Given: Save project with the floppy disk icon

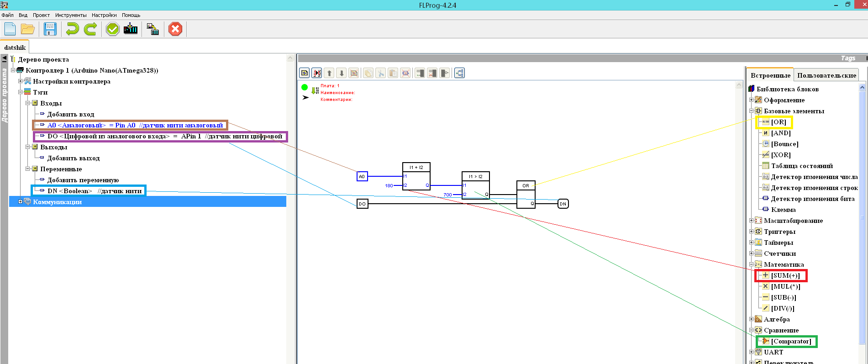Looking at the screenshot, I should (50, 29).
